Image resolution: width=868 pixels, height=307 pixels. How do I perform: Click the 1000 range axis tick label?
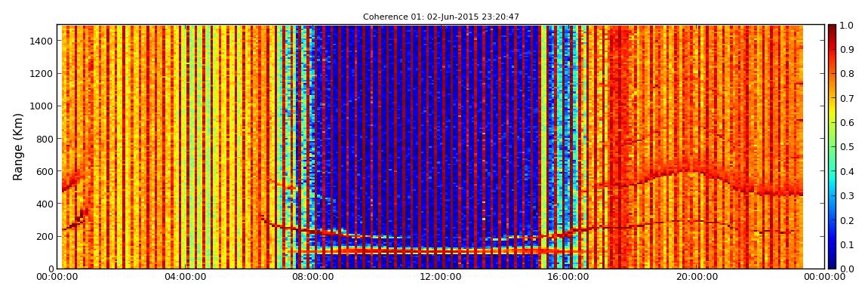point(42,106)
